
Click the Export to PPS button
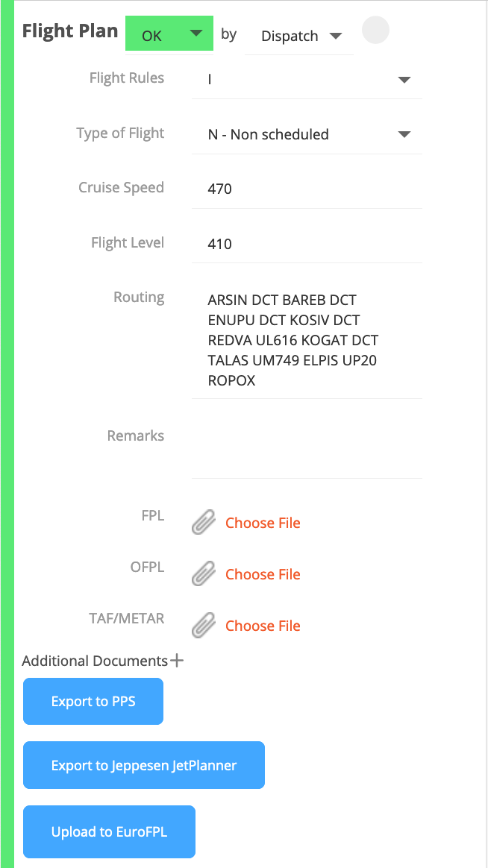93,701
